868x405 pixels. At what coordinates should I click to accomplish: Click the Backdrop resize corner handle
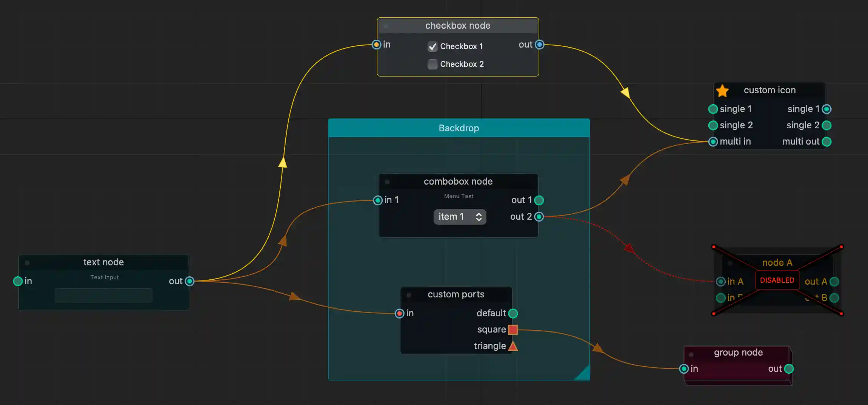[583, 374]
